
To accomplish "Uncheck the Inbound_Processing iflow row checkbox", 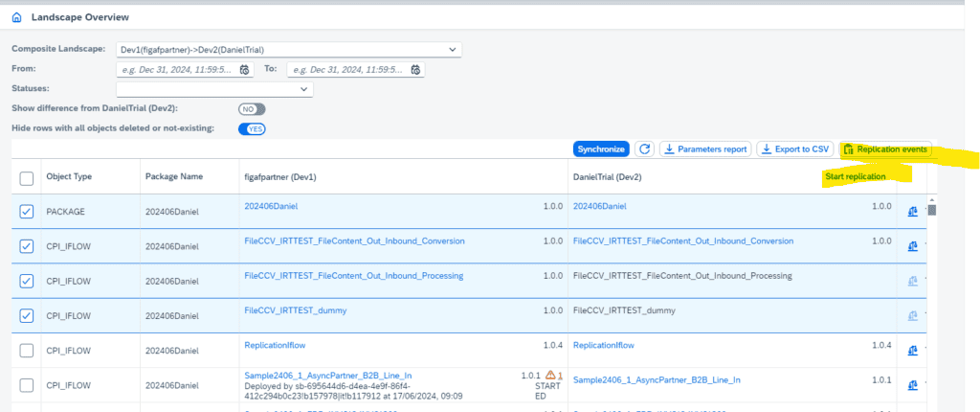I will coord(26,281).
